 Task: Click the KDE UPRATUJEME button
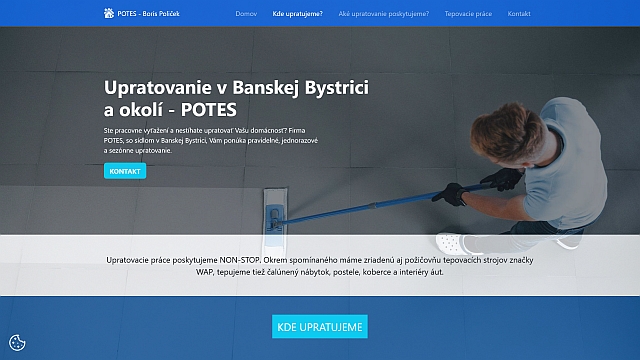coord(320,327)
